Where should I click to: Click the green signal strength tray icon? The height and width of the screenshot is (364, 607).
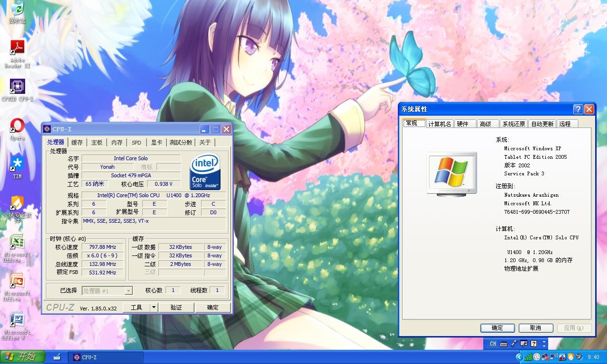click(528, 357)
